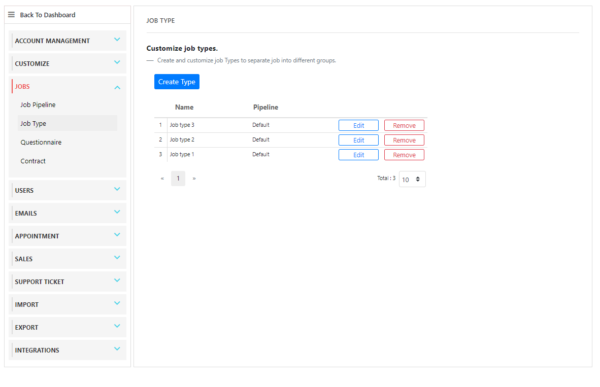600x387 pixels.
Task: Open the Questionnaire page
Action: pos(41,142)
